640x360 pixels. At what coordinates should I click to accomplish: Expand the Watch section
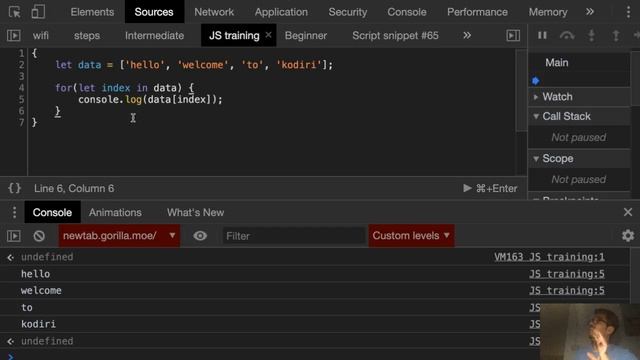tap(579, 97)
